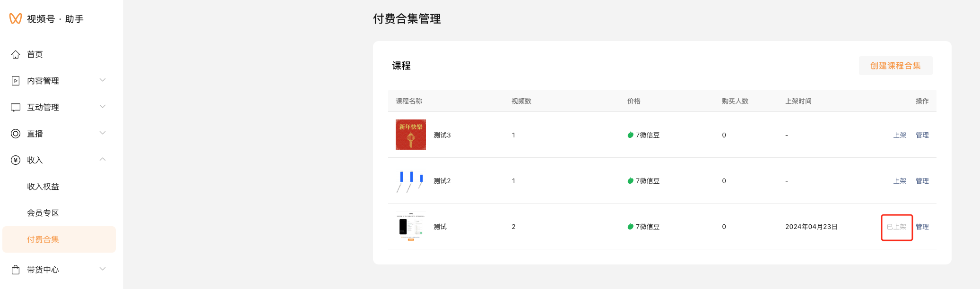Image resolution: width=980 pixels, height=289 pixels.
Task: Click the 首页 house icon
Action: [x=16, y=54]
